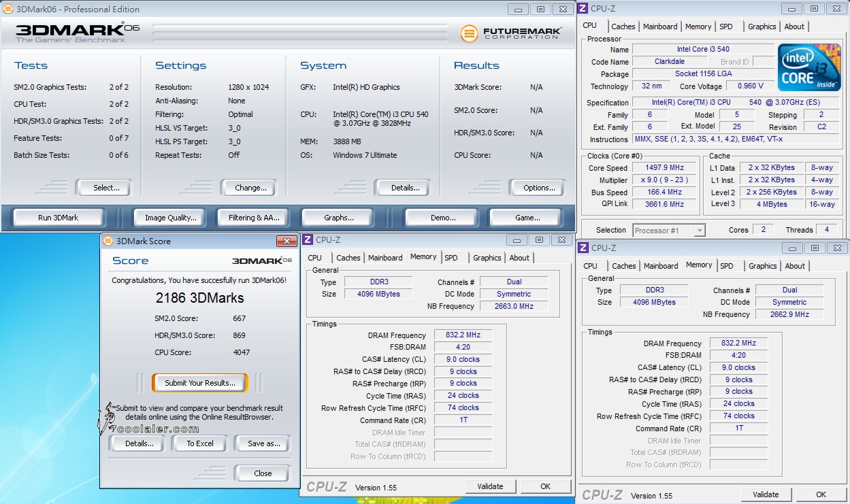Screen dimensions: 850x504
Task: Click the "Intel Core i3 540" Name field
Action: click(x=703, y=50)
